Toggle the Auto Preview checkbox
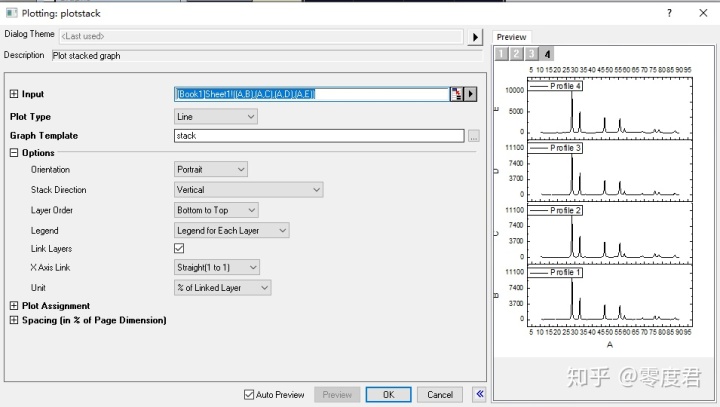This screenshot has height=407, width=720. [x=249, y=395]
